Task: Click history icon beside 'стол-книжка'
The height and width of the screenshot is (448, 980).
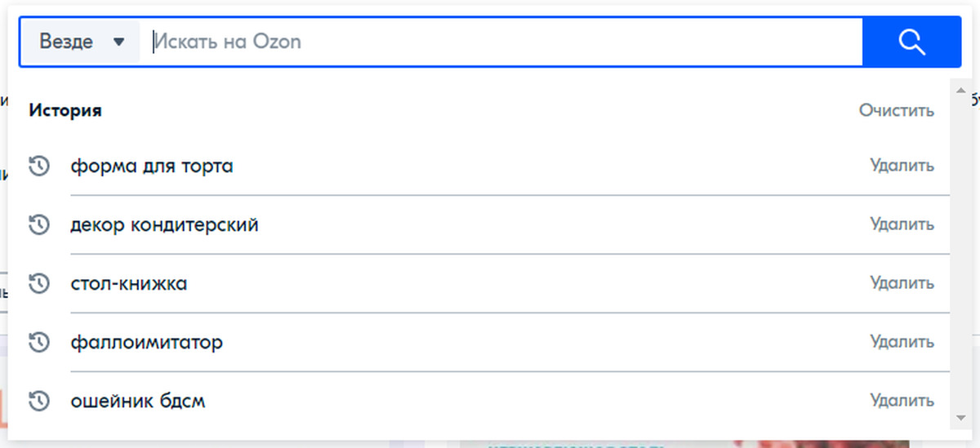Action: (x=39, y=283)
